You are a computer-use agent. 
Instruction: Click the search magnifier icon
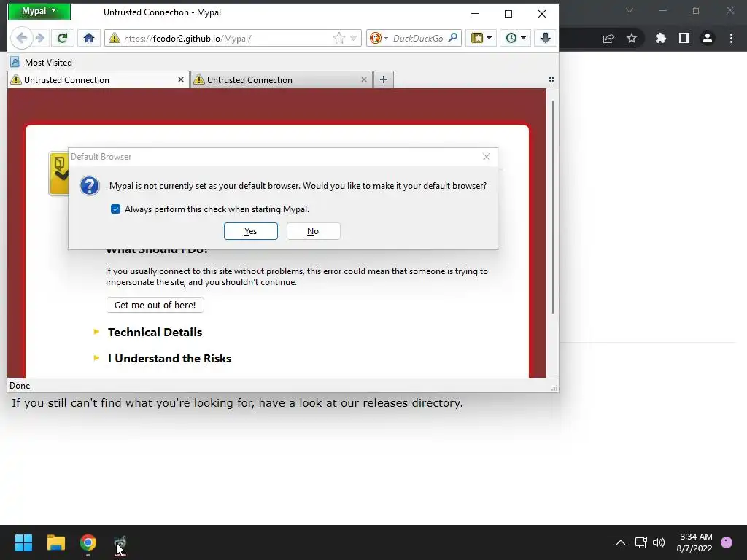click(x=453, y=38)
